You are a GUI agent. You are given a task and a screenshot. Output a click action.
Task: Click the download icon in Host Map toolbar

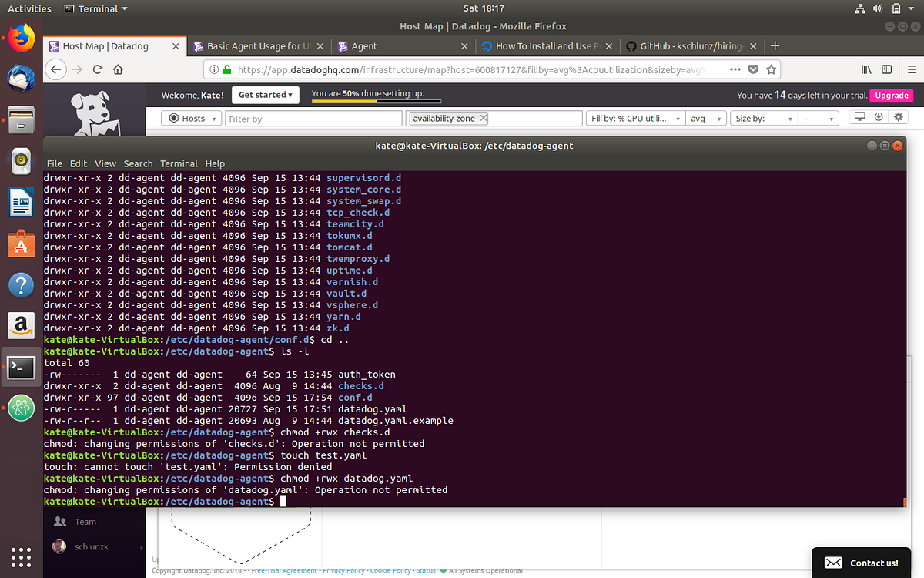click(x=879, y=117)
